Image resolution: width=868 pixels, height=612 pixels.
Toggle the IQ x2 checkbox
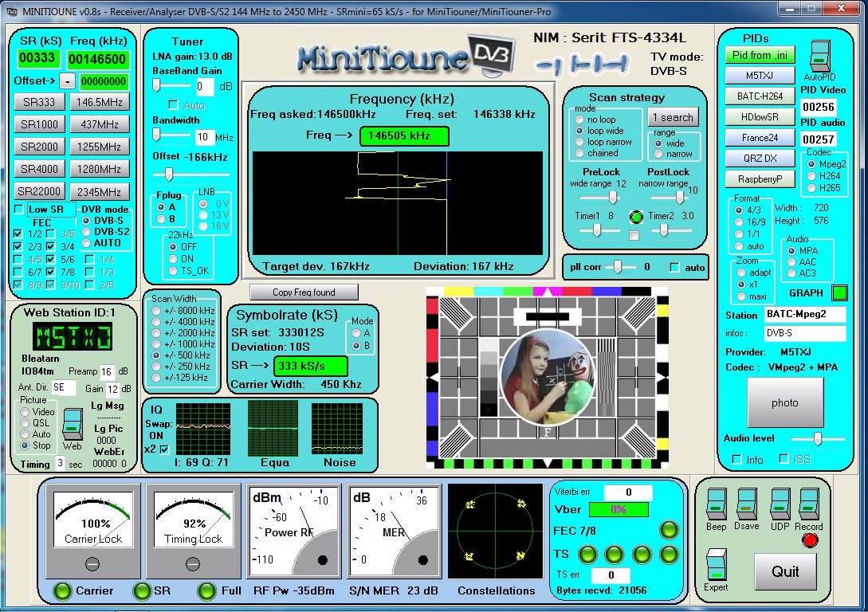click(164, 449)
